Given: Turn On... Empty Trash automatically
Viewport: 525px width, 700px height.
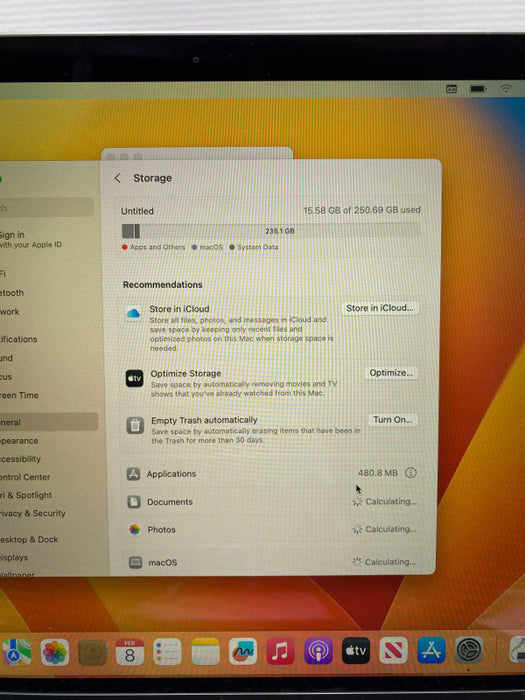Looking at the screenshot, I should [392, 420].
